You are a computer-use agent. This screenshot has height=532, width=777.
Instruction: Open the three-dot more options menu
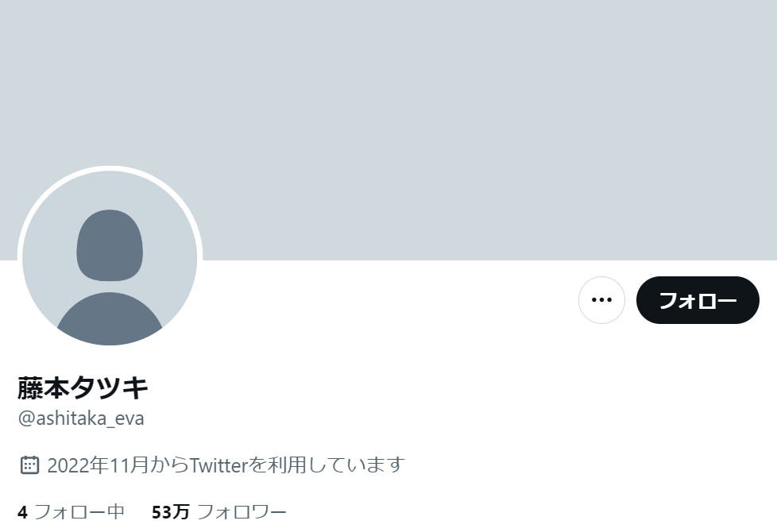coord(601,300)
